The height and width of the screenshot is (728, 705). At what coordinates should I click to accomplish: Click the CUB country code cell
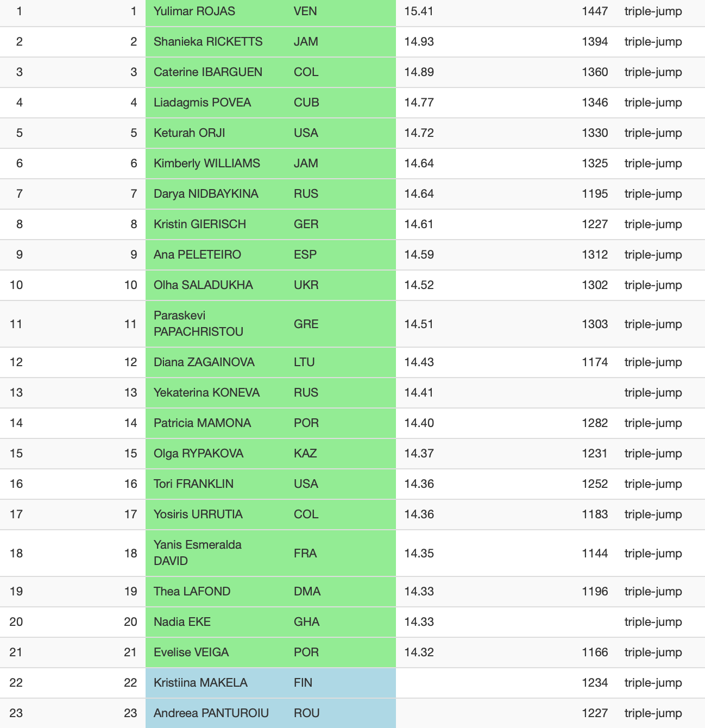click(x=306, y=103)
